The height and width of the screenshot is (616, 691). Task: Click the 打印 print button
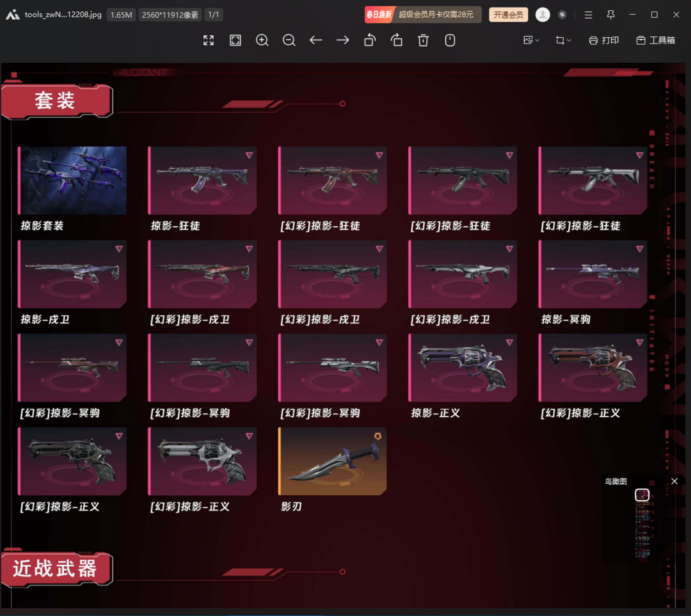(x=604, y=40)
